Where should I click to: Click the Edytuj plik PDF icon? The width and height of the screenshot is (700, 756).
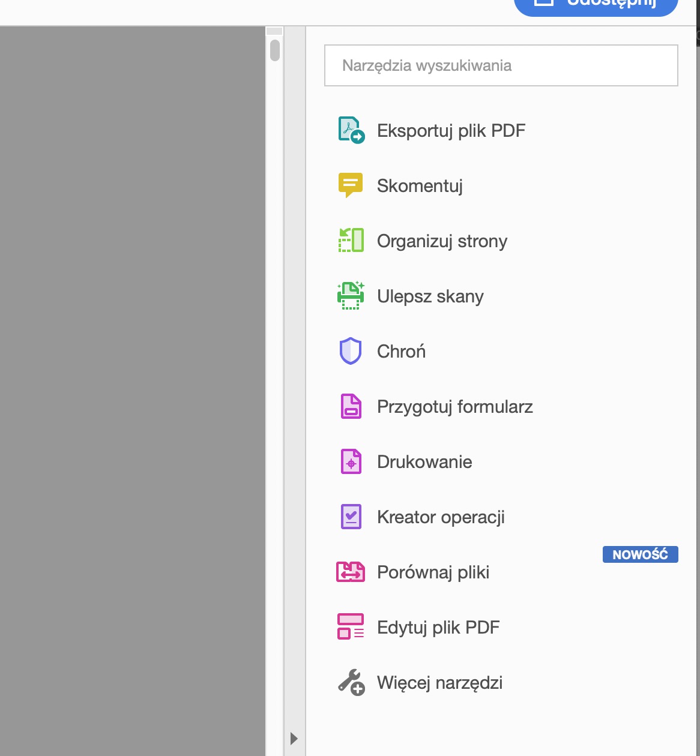tap(351, 626)
